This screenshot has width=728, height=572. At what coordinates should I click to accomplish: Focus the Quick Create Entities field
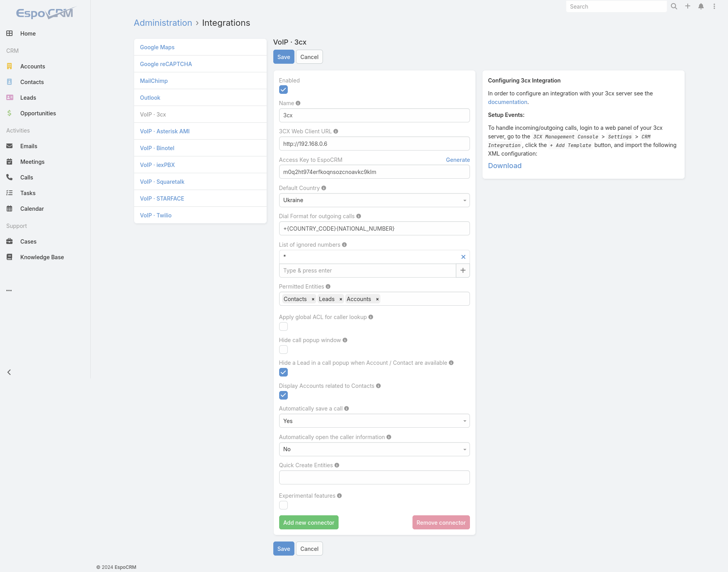[374, 477]
